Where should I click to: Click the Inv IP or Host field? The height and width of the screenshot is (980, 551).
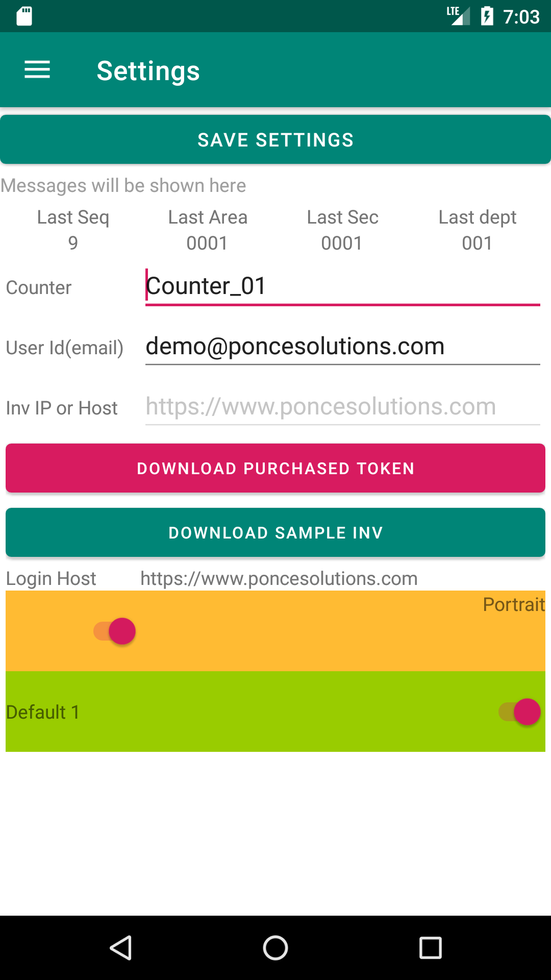point(342,407)
